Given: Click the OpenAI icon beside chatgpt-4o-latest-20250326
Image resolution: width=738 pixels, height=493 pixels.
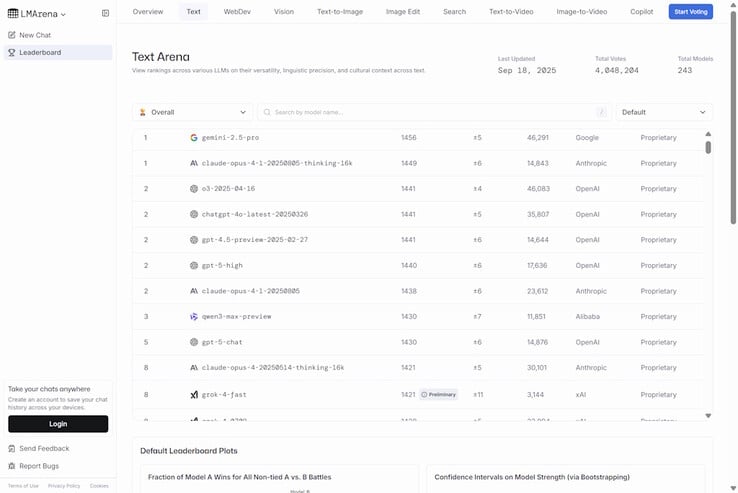Looking at the screenshot, I should tap(193, 214).
